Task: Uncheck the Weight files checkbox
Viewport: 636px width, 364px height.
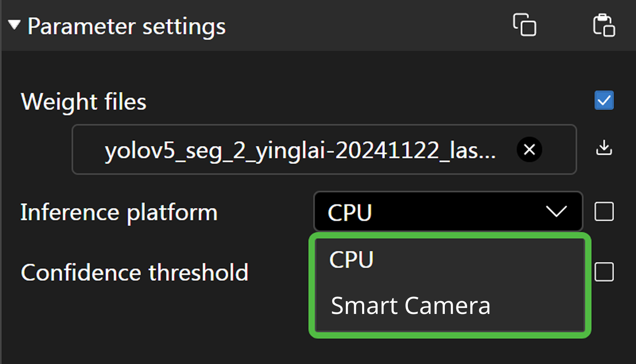Action: 604,101
